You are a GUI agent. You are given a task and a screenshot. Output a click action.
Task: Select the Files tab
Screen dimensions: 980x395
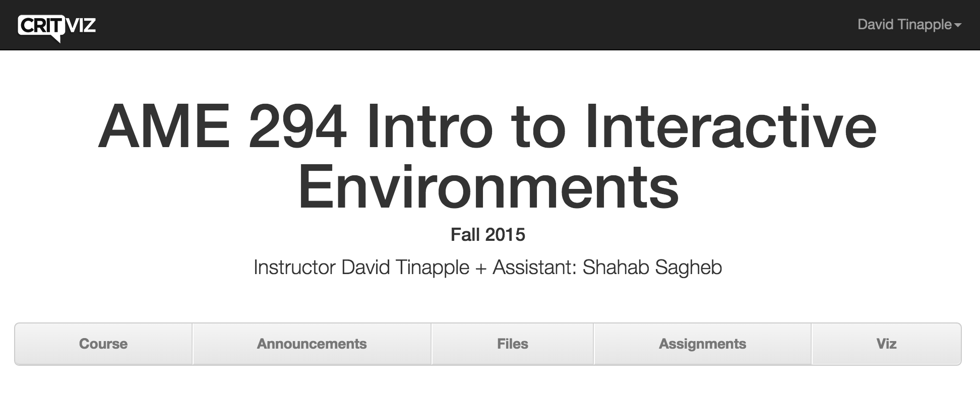pyautogui.click(x=512, y=344)
